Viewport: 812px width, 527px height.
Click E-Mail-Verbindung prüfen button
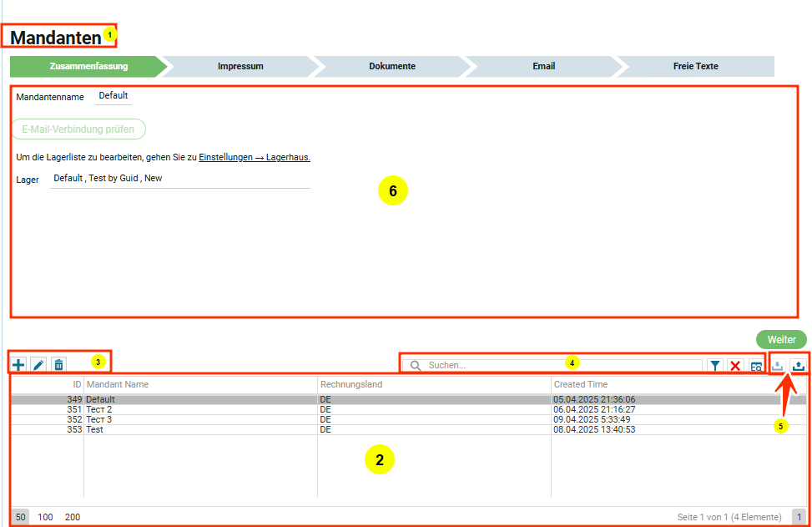click(78, 129)
